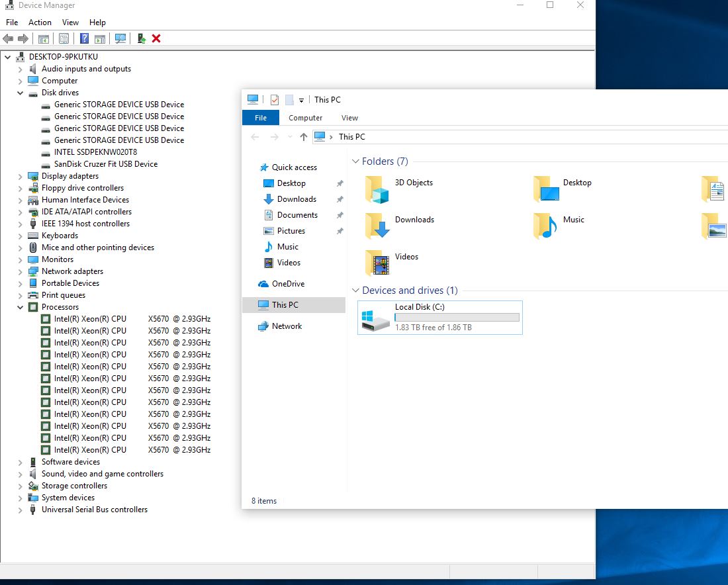Select Network in the navigation pane
728x585 pixels.
[x=287, y=326]
